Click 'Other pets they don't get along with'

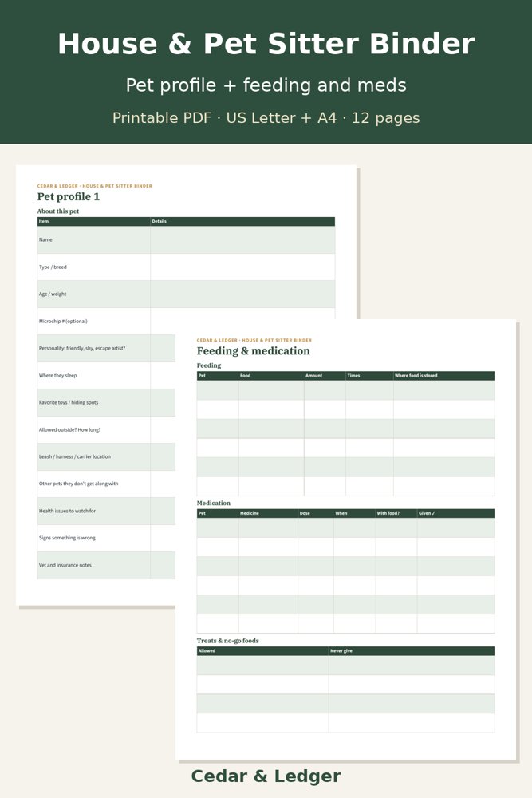click(x=78, y=484)
